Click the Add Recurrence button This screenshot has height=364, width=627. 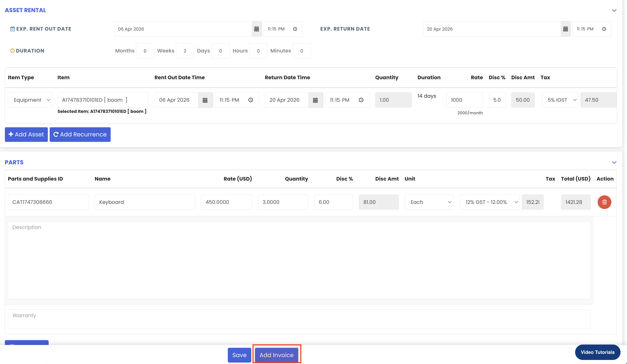tap(80, 134)
